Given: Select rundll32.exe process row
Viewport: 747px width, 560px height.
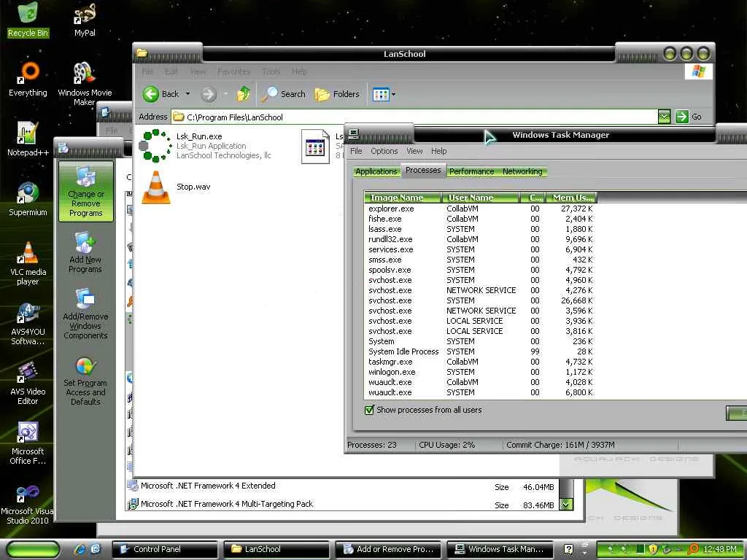Looking at the screenshot, I should tap(480, 239).
